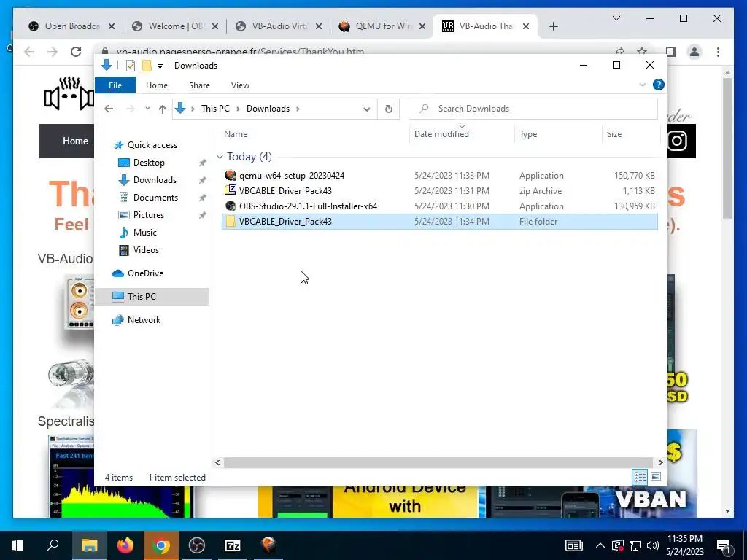Viewport: 747px width, 560px height.
Task: Open Chrome tab search dropdown arrow
Action: pyautogui.click(x=616, y=18)
